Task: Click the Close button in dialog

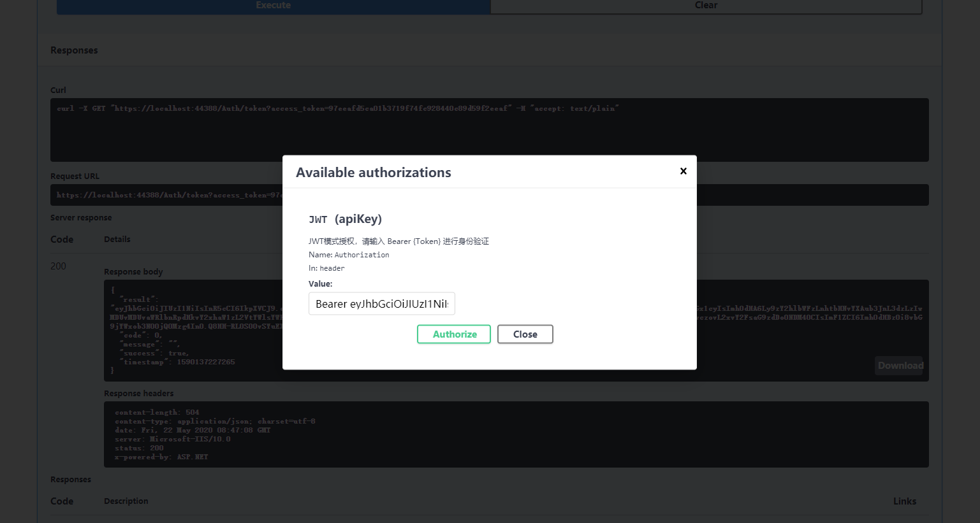Action: pos(525,334)
